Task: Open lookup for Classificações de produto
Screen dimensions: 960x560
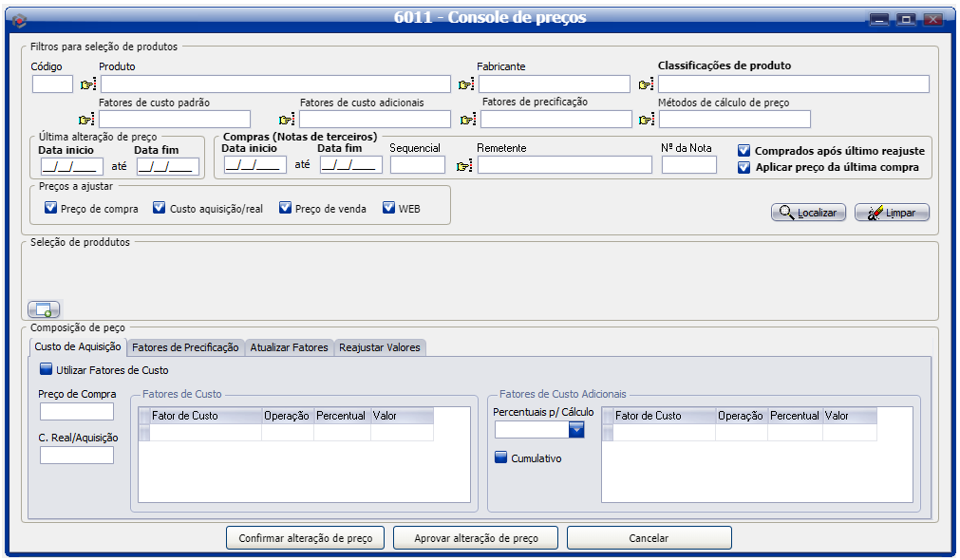Action: 647,84
